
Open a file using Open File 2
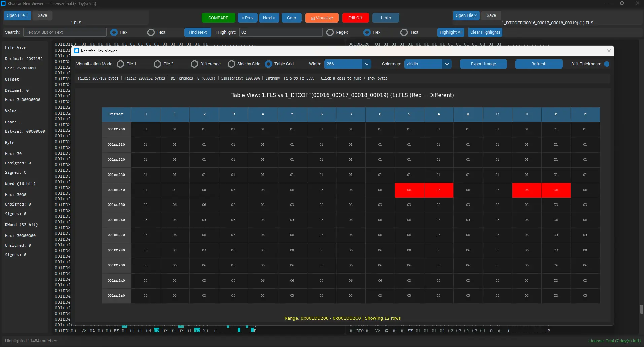tap(466, 15)
